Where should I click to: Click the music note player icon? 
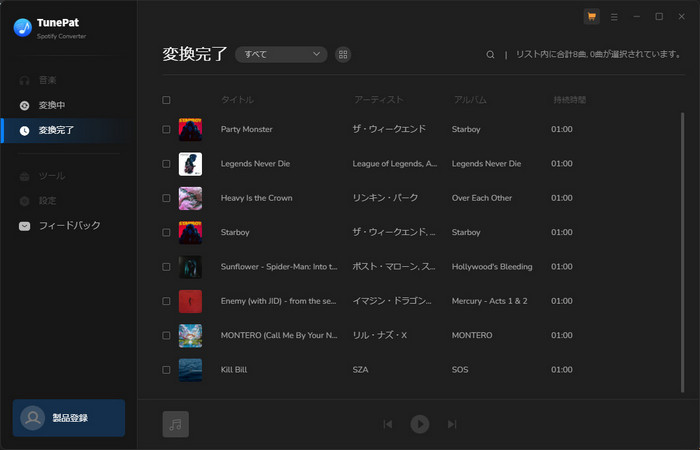(175, 424)
